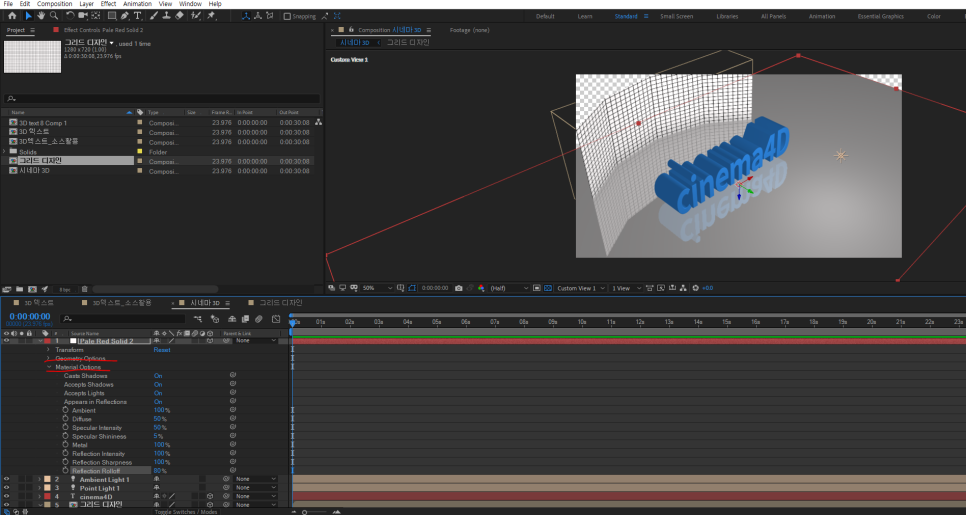Choose the Local Axis Mode icon
This screenshot has height=515, width=966.
[246, 16]
